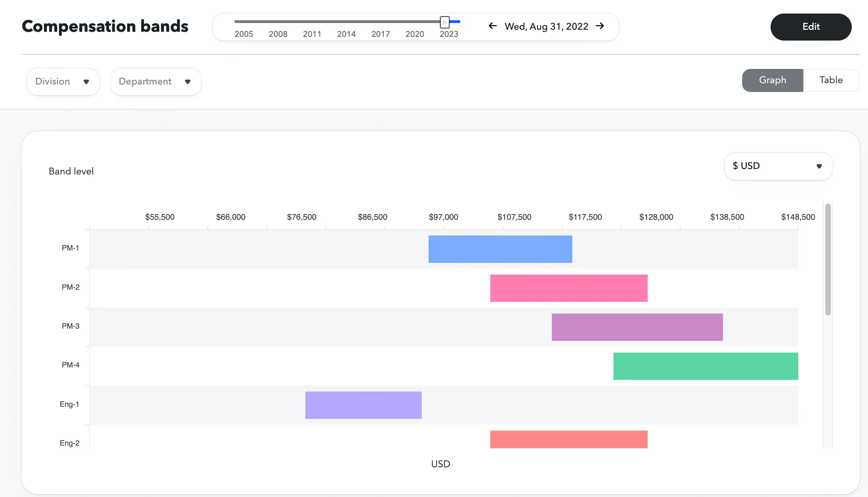The width and height of the screenshot is (868, 497).
Task: Select the PM-2 pink band bar
Action: point(569,288)
